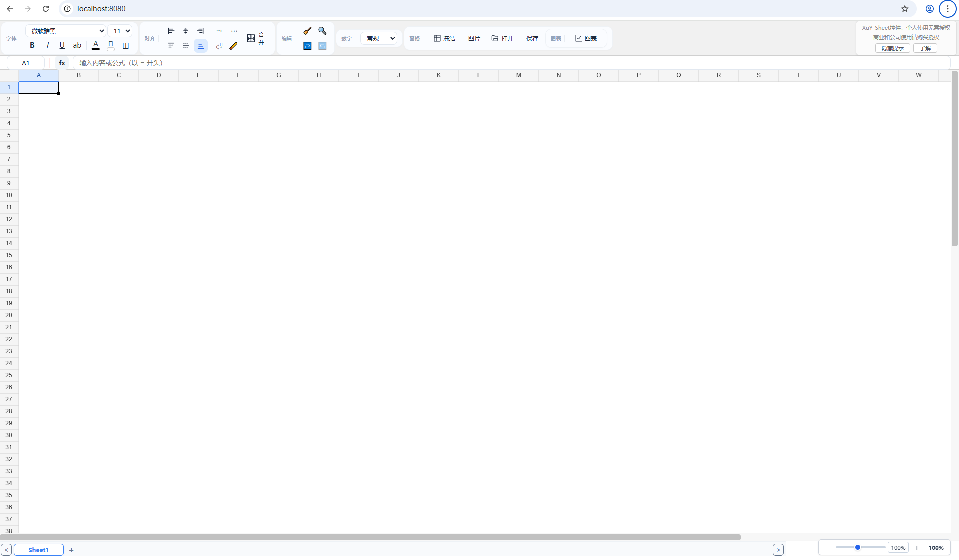Screen dimensions: 959x560
Task: Click the yellow highlighter pen icon
Action: click(x=233, y=46)
